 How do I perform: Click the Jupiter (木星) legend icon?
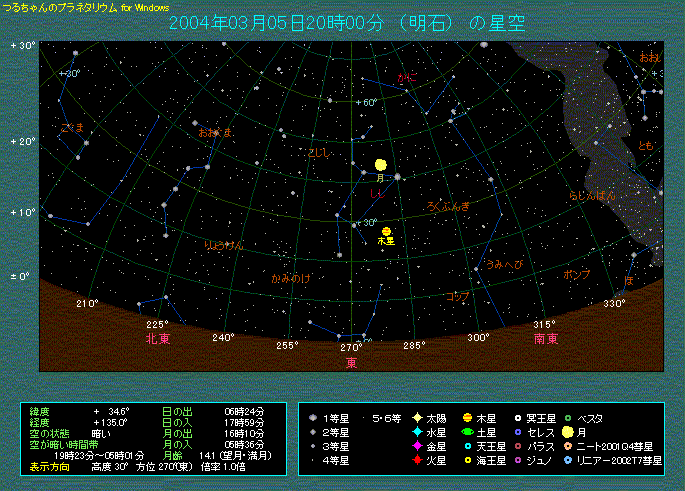coord(466,417)
